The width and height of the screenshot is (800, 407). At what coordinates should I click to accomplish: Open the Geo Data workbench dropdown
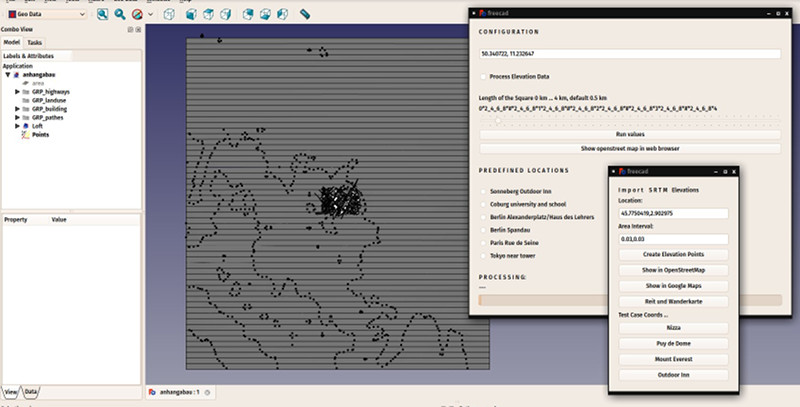[x=46, y=15]
